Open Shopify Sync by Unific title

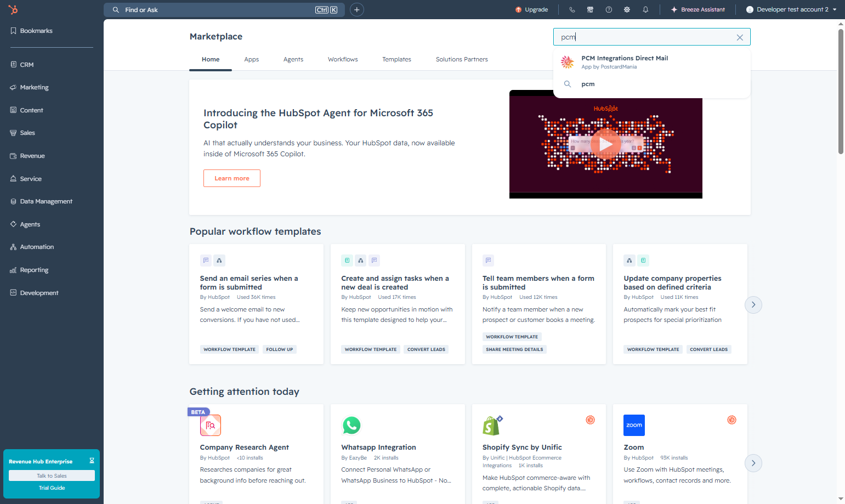tap(522, 448)
